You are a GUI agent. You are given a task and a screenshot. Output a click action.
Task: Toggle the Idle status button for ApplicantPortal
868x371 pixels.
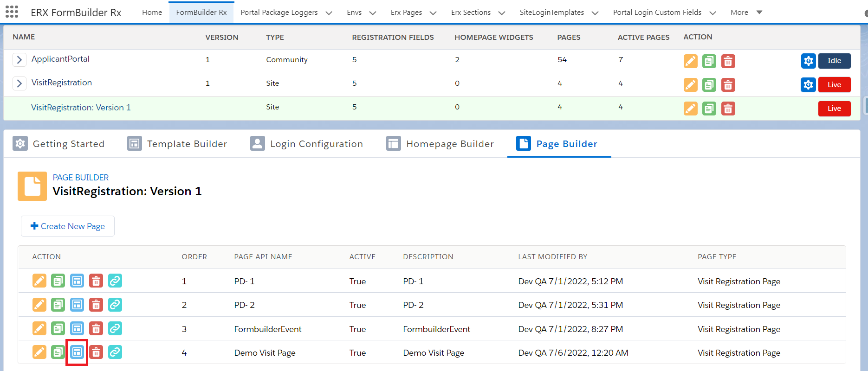click(834, 61)
